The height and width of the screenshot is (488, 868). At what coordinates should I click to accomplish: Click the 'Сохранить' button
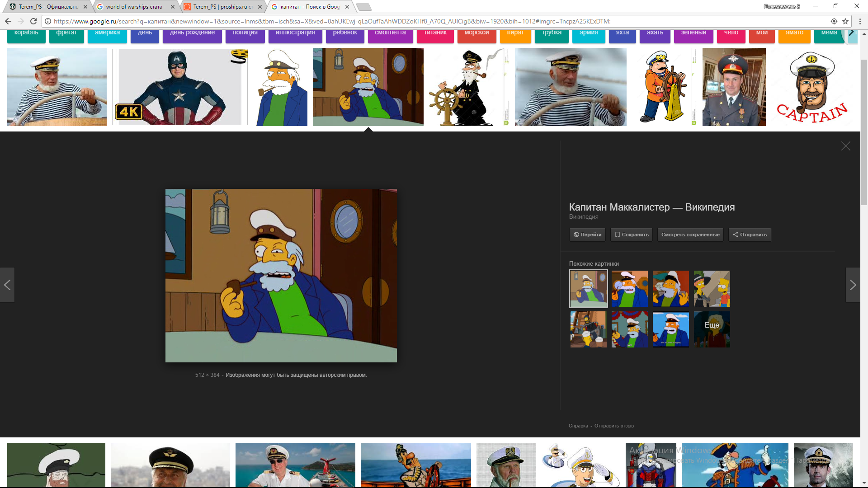[632, 235]
